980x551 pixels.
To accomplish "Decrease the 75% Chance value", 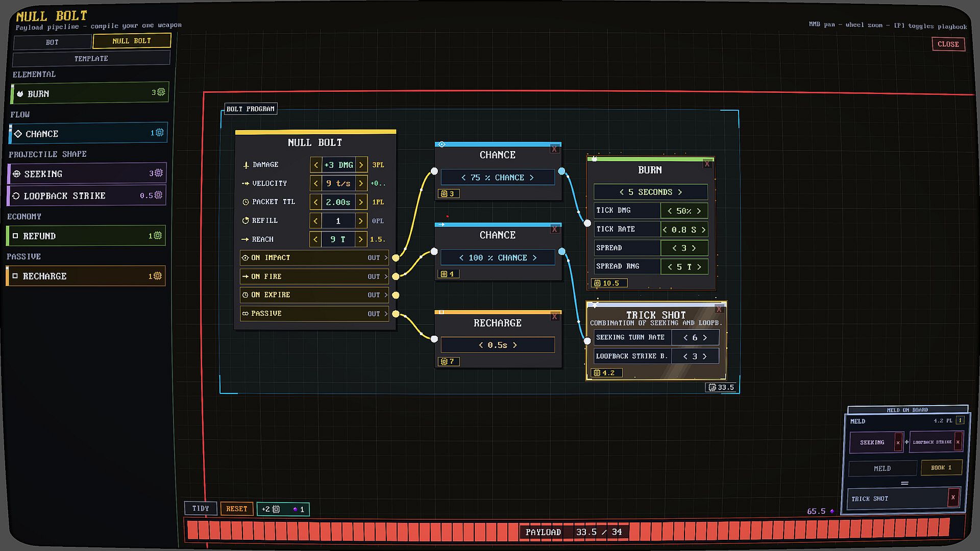I will click(463, 178).
